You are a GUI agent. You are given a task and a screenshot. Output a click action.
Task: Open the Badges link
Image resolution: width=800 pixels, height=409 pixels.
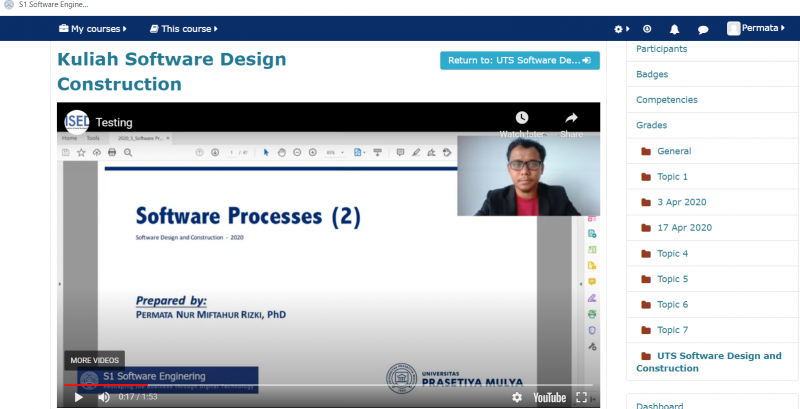652,74
